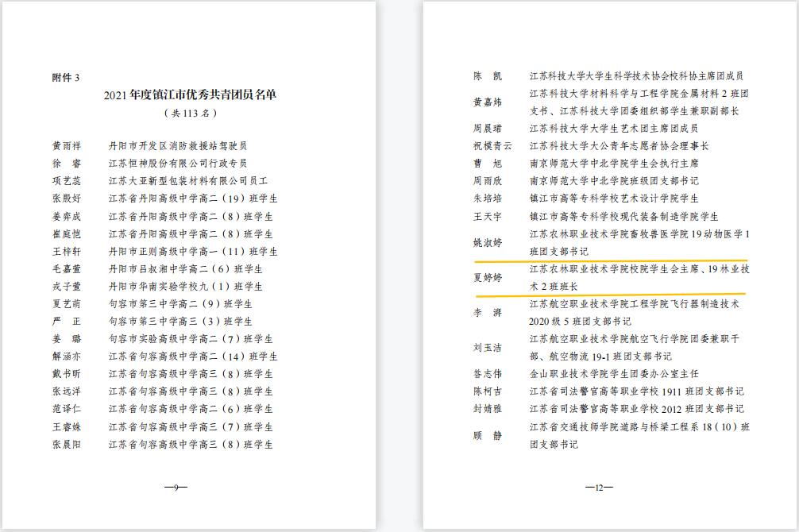Click the 附件 3 heading
The image size is (799, 532).
[x=66, y=77]
